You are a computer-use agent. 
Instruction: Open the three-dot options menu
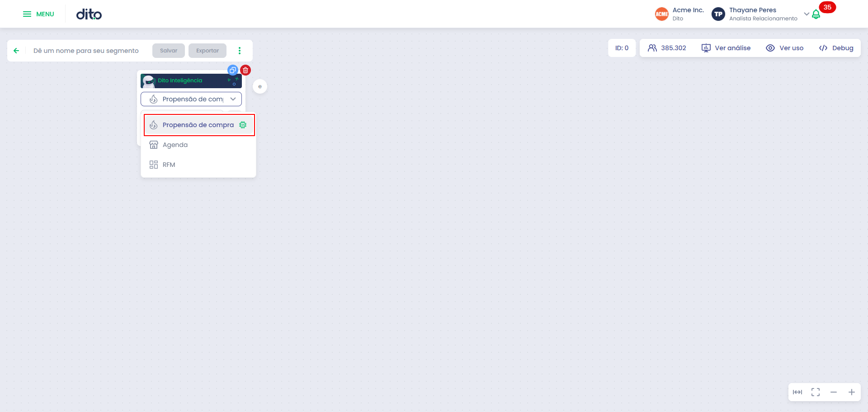coord(240,51)
